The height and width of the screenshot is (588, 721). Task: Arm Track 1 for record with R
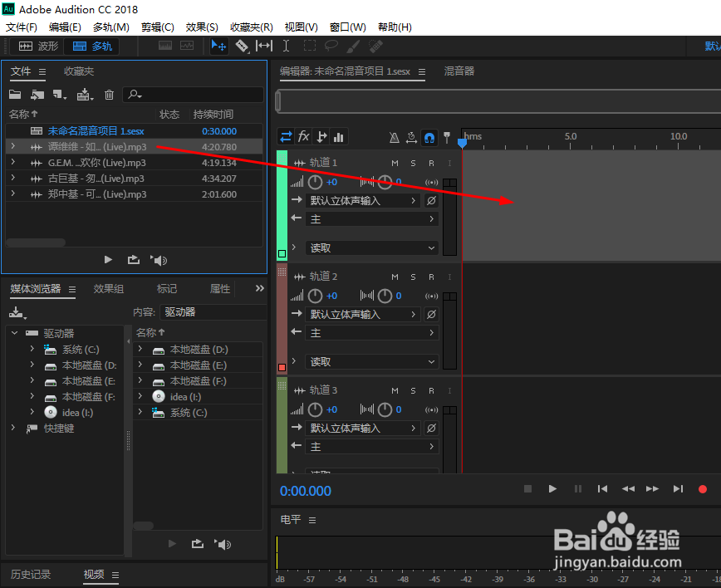(x=431, y=164)
